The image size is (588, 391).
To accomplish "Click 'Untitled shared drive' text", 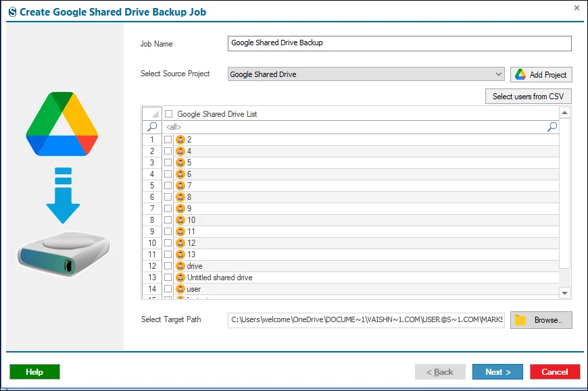I will point(220,278).
